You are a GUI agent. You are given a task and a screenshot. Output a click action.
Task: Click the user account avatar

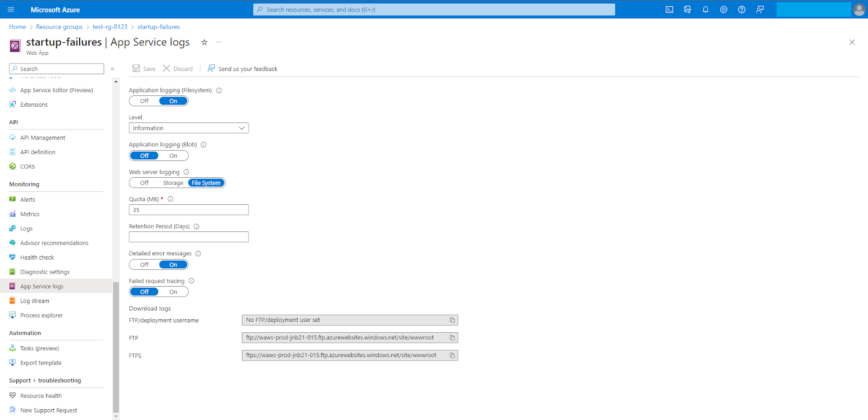[x=859, y=10]
